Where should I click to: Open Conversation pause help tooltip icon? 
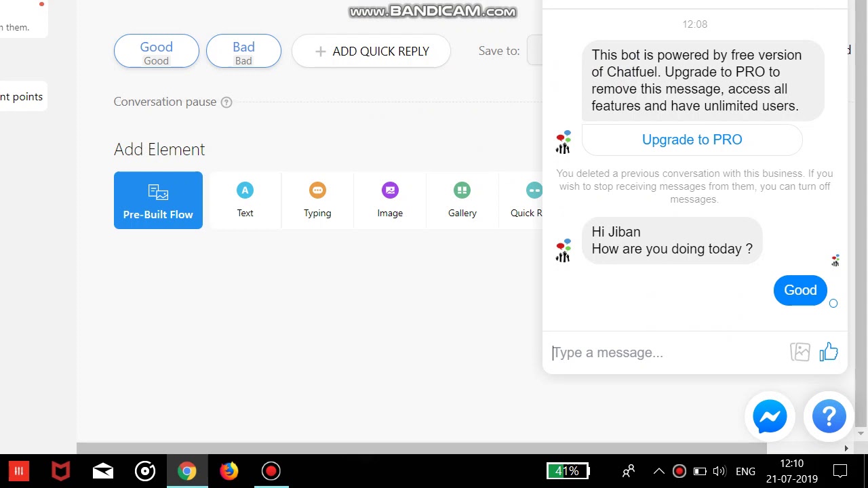[226, 102]
